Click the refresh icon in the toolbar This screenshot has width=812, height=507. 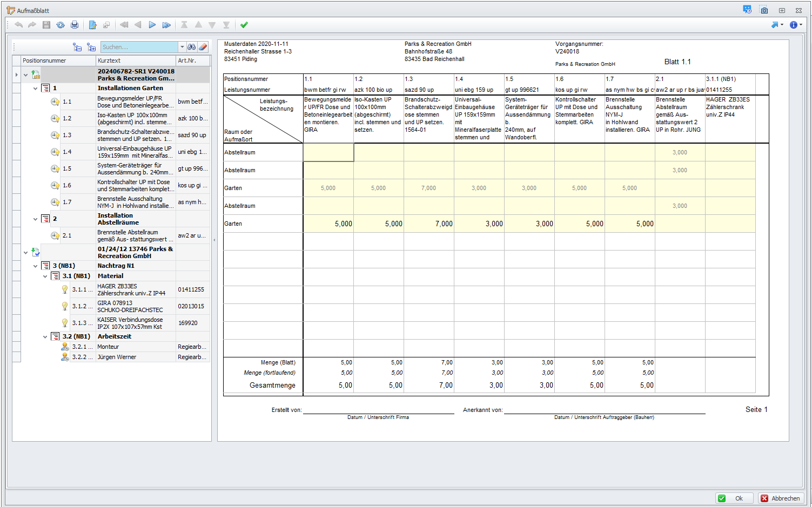(x=61, y=25)
